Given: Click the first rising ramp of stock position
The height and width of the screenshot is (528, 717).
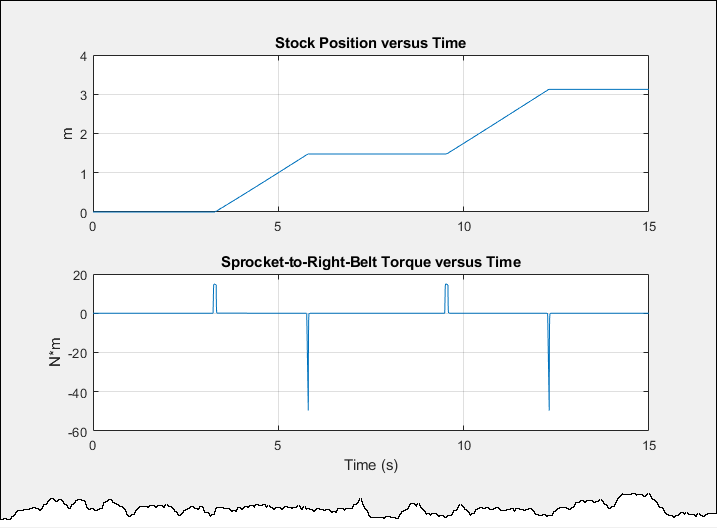Looking at the screenshot, I should (262, 182).
